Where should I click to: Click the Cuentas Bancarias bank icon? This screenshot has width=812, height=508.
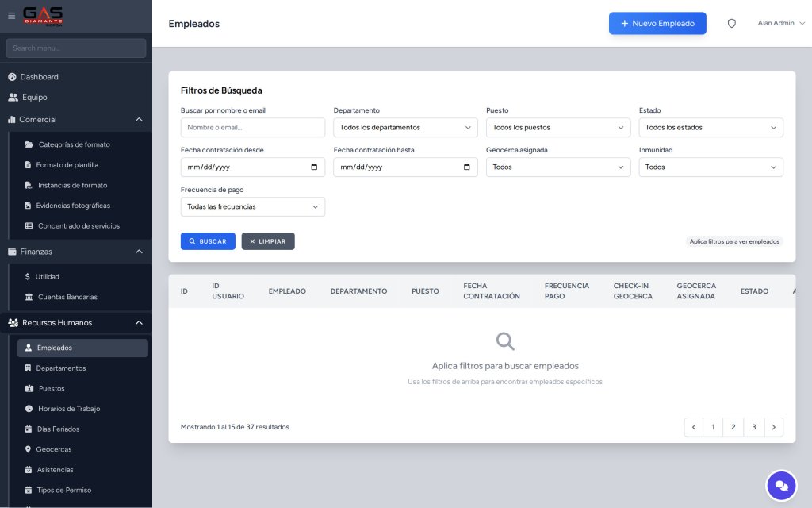[29, 297]
